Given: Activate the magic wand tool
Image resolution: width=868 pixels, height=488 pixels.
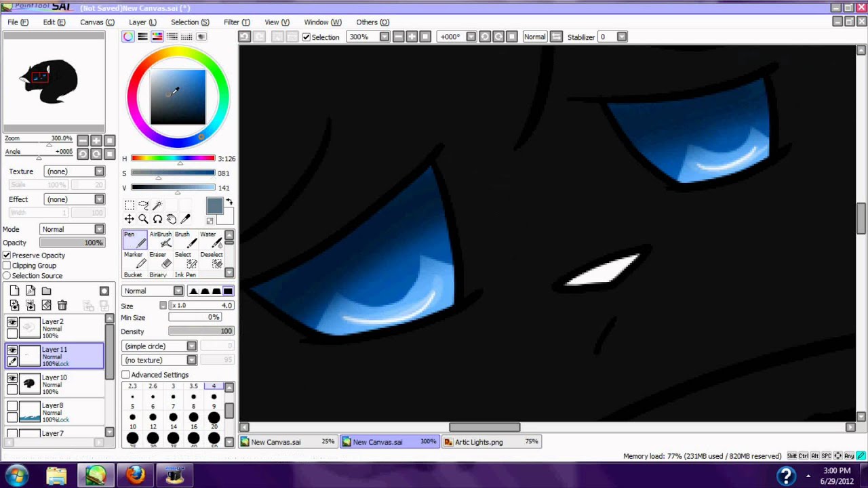Looking at the screenshot, I should tap(157, 205).
